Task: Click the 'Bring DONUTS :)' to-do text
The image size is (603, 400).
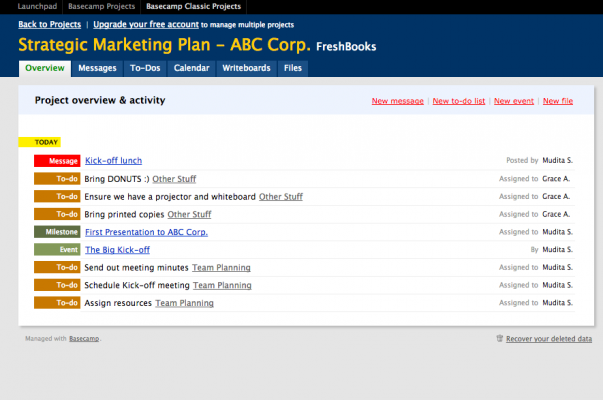Action: tap(117, 179)
